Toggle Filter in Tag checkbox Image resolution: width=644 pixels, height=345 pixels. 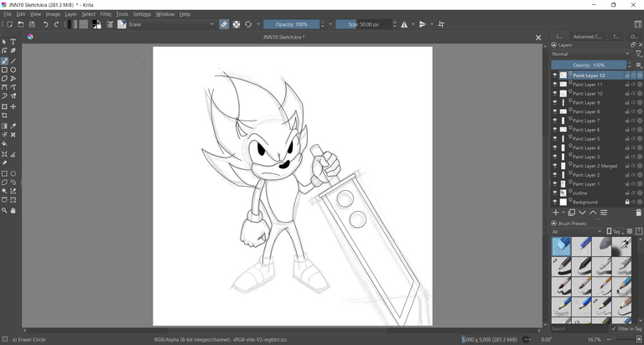pos(614,328)
